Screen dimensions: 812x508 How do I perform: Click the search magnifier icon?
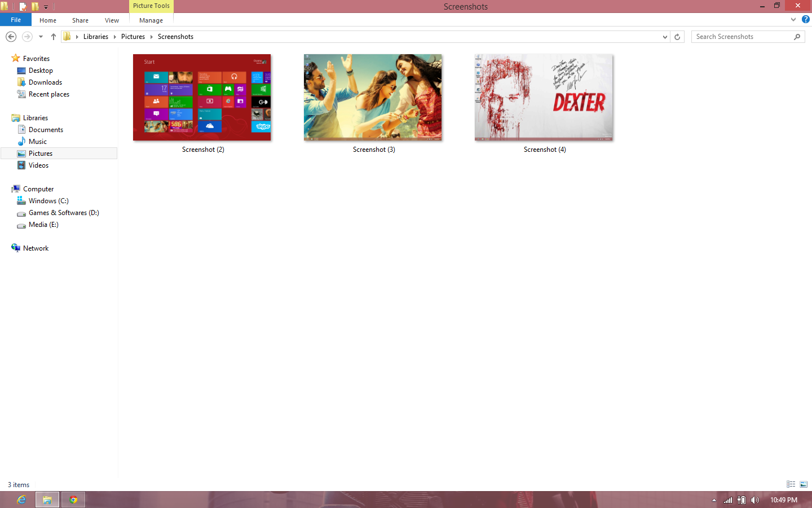[797, 37]
